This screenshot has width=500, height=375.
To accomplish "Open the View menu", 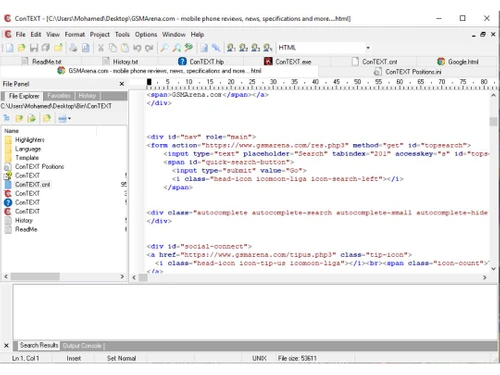I will click(x=53, y=34).
